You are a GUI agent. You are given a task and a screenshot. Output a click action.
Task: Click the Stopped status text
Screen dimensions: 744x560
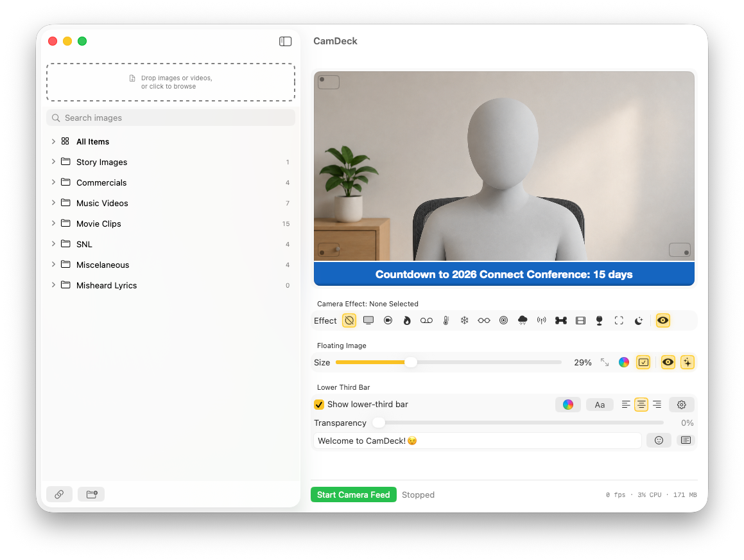418,494
